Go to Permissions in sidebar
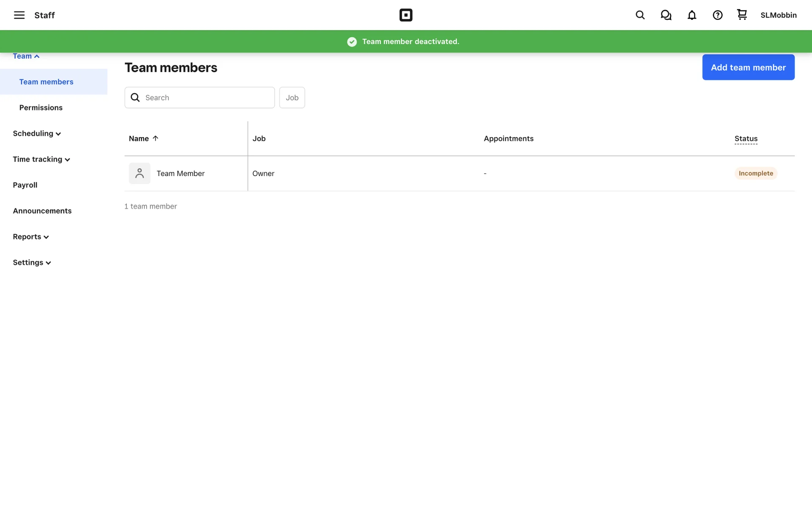Image resolution: width=812 pixels, height=508 pixels. click(x=41, y=108)
